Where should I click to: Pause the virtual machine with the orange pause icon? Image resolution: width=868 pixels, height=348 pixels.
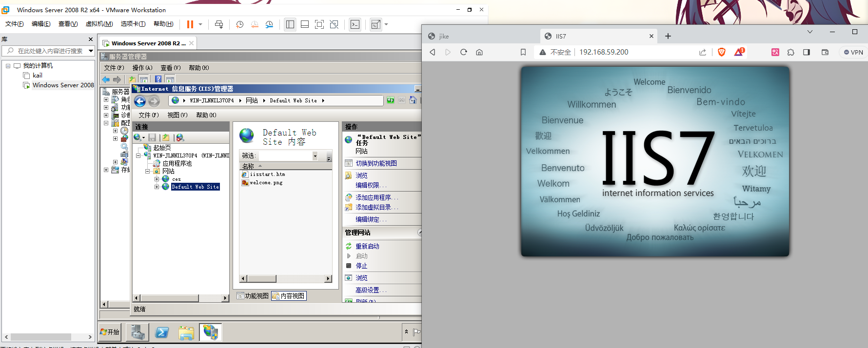point(190,24)
